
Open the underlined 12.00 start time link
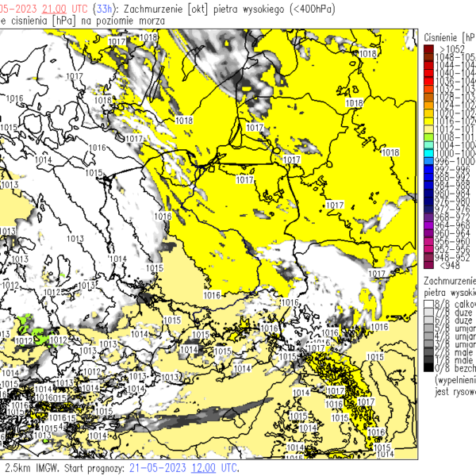point(203,468)
